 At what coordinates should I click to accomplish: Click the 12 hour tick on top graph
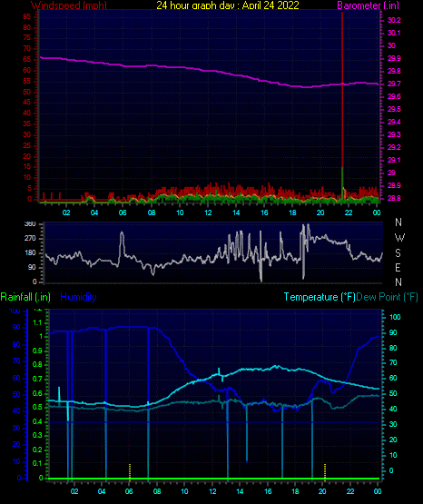coord(208,212)
